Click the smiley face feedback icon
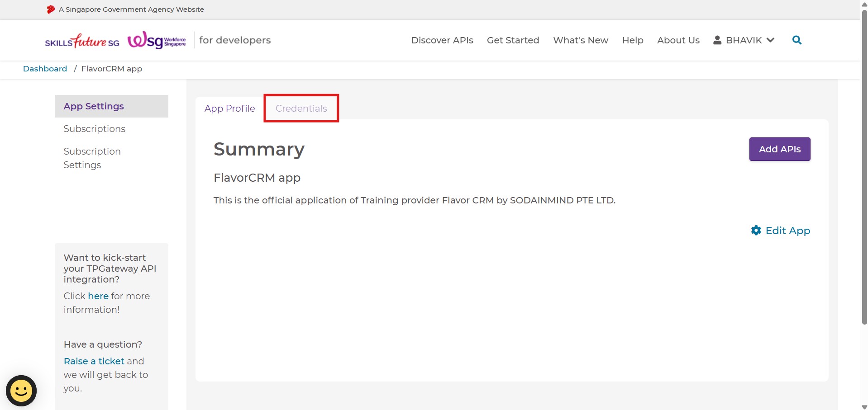The width and height of the screenshot is (868, 410). tap(21, 391)
